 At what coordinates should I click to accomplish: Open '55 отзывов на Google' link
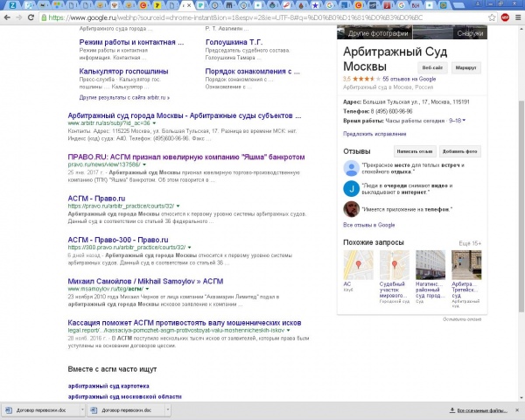409,79
